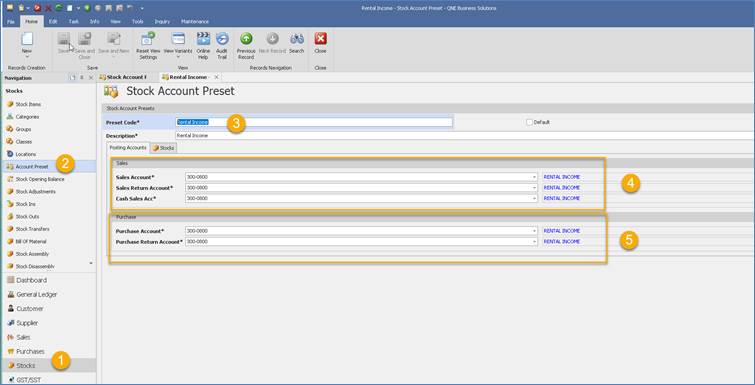This screenshot has height=385, width=755.
Task: Click the Save and New icon
Action: [x=114, y=39]
